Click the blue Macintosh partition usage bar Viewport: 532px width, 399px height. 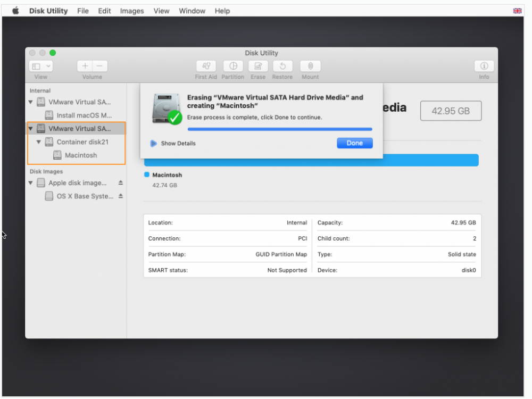(311, 160)
